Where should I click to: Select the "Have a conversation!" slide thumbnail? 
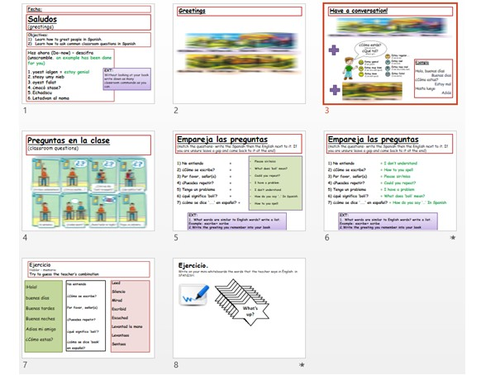(x=390, y=54)
